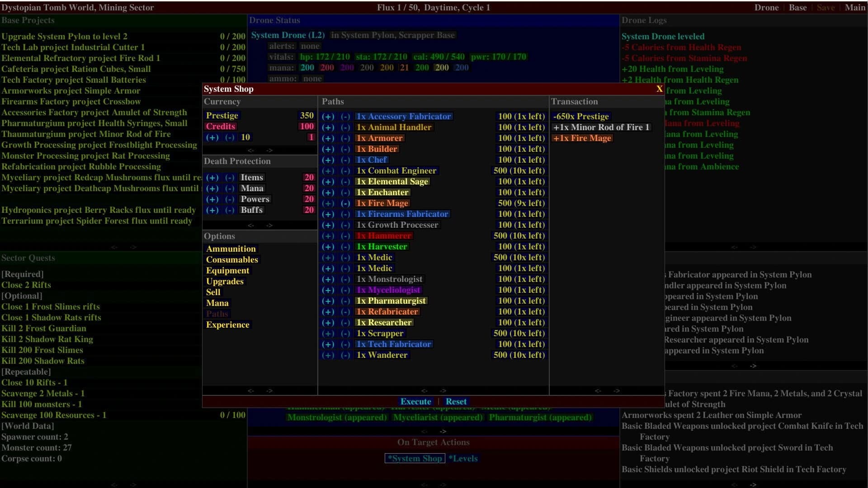
Task: Decrease Armorer quantity with (-)
Action: click(345, 138)
